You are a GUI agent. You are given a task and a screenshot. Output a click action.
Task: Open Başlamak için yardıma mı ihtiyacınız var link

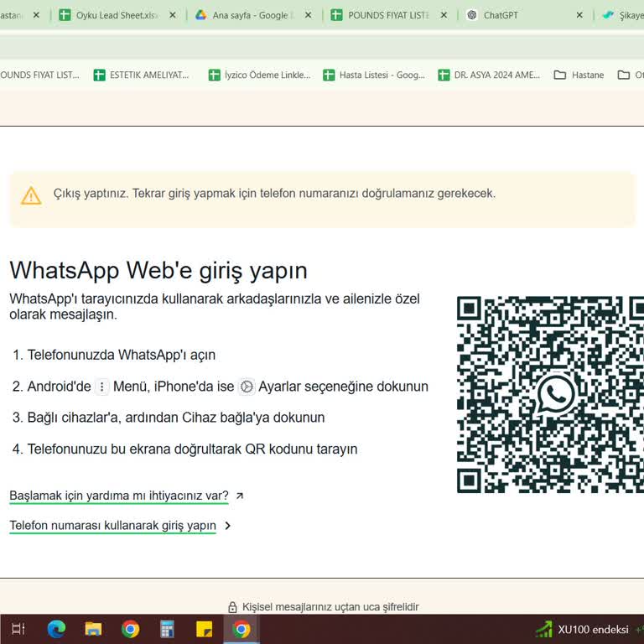(119, 496)
